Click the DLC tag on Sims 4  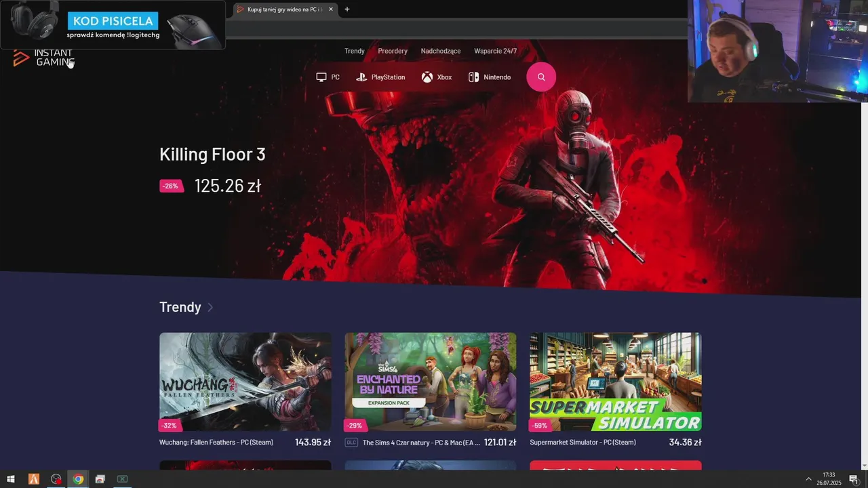tap(351, 443)
